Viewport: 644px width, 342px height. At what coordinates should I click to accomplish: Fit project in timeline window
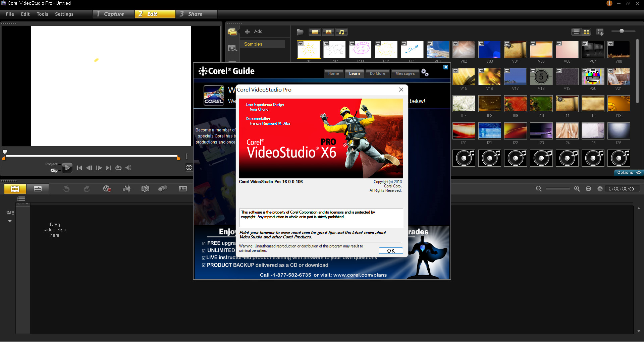pyautogui.click(x=588, y=189)
